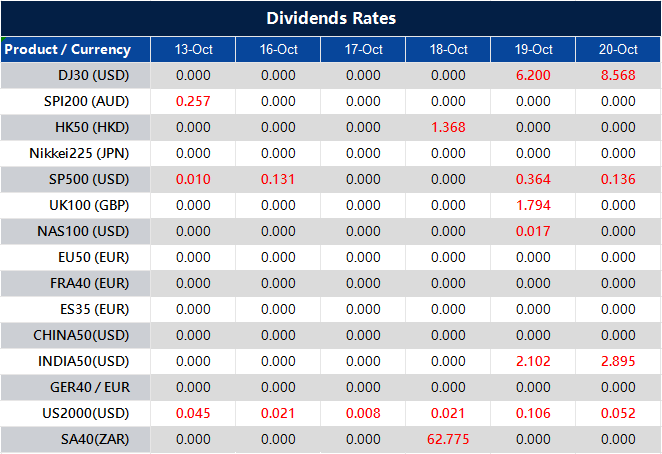Click the Dividends Rates title bar
The height and width of the screenshot is (454, 662).
pos(330,18)
